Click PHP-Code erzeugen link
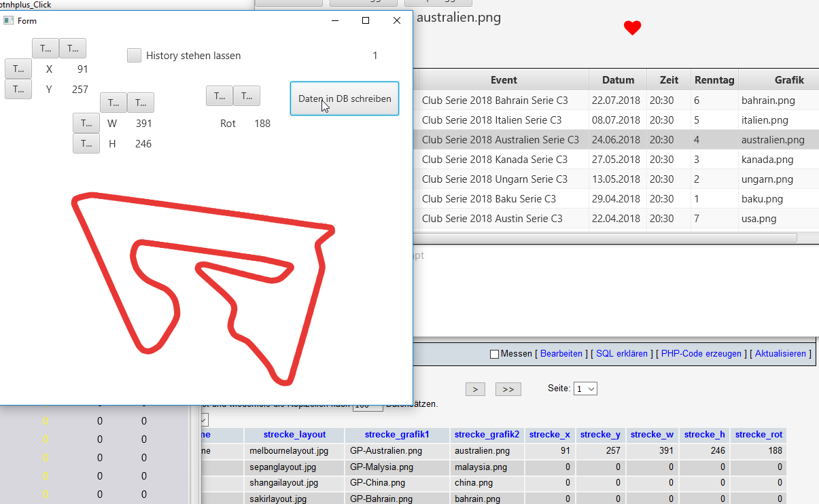819x504 pixels. point(701,354)
